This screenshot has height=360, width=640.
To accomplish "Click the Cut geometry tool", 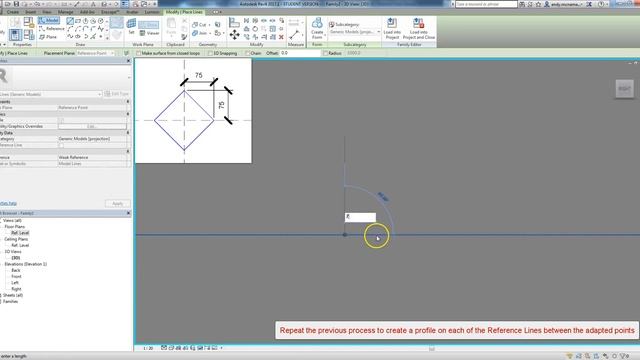I will click(199, 25).
